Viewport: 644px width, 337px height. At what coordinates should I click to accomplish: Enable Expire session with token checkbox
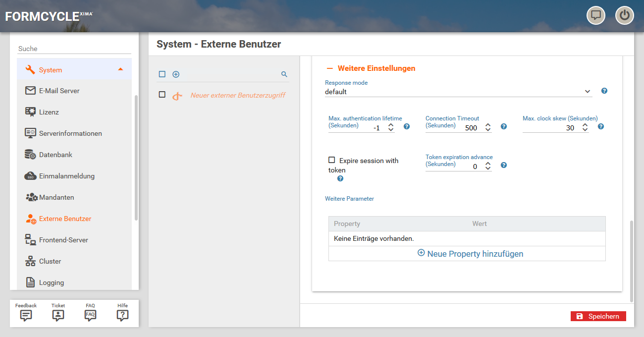(332, 160)
